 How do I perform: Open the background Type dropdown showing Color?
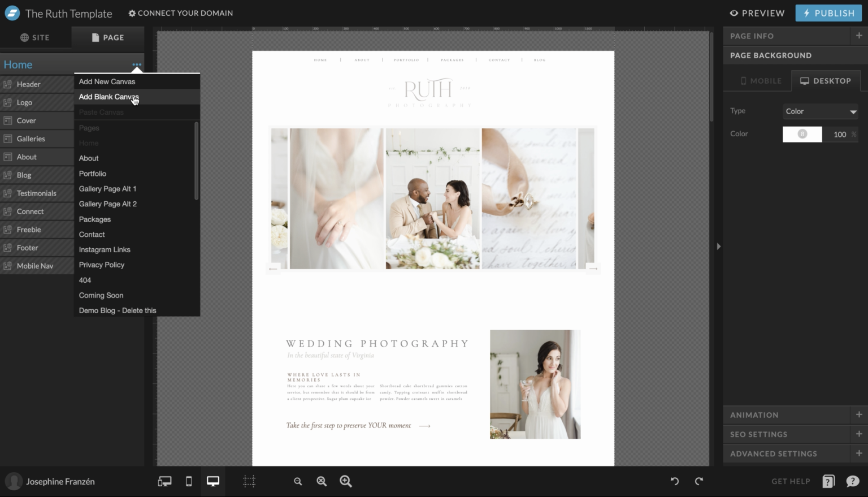[820, 111]
